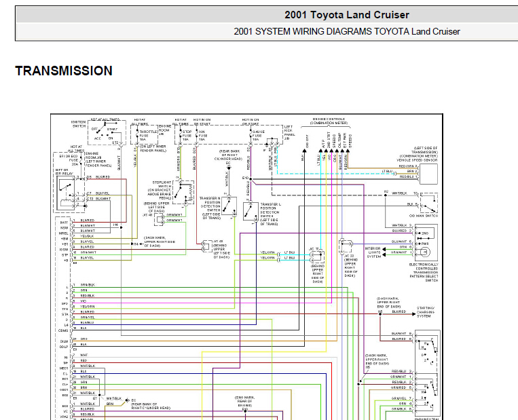The image size is (518, 420).
Task: Click the BATT terminal label
Action: pyautogui.click(x=64, y=223)
